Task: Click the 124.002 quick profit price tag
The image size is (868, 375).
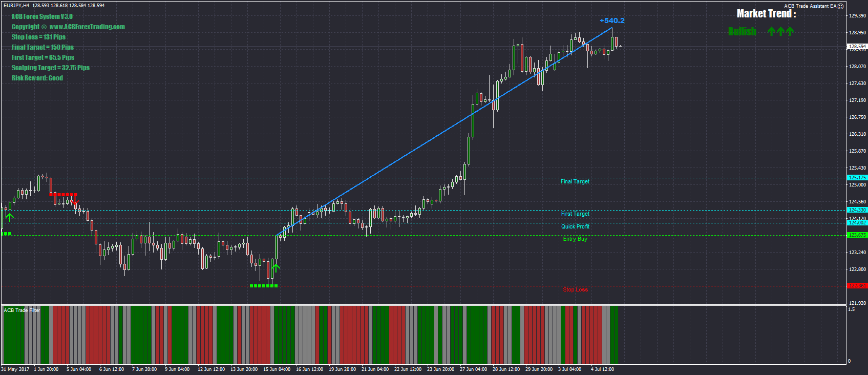Action: pyautogui.click(x=857, y=223)
